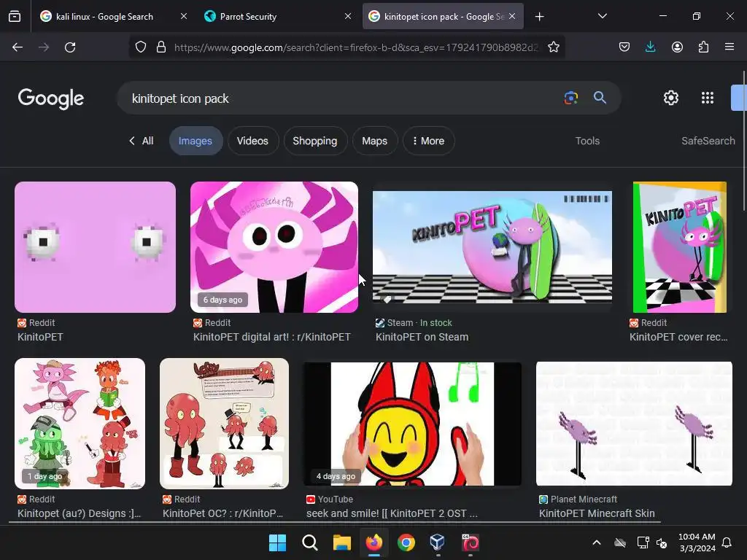The height and width of the screenshot is (560, 747).
Task: Select Videos search filter
Action: (x=252, y=141)
